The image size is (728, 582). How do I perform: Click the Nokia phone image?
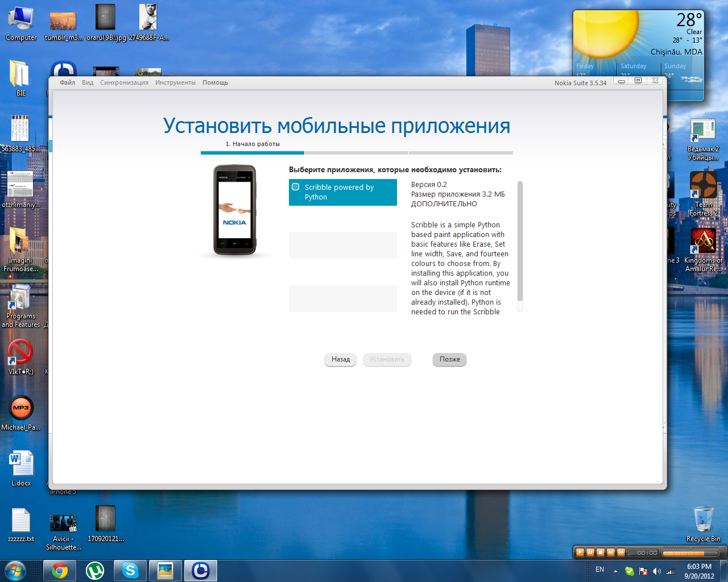tap(235, 210)
